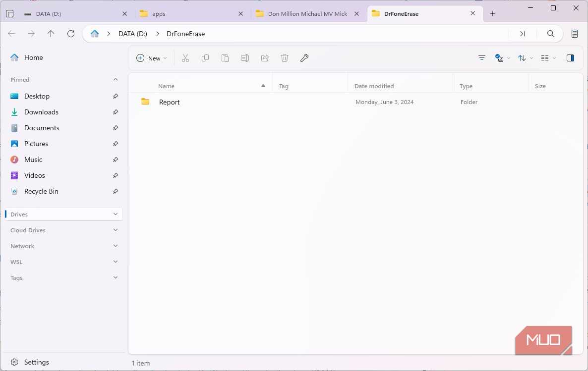Open the view layout dropdown
The image size is (588, 371).
[x=548, y=58]
